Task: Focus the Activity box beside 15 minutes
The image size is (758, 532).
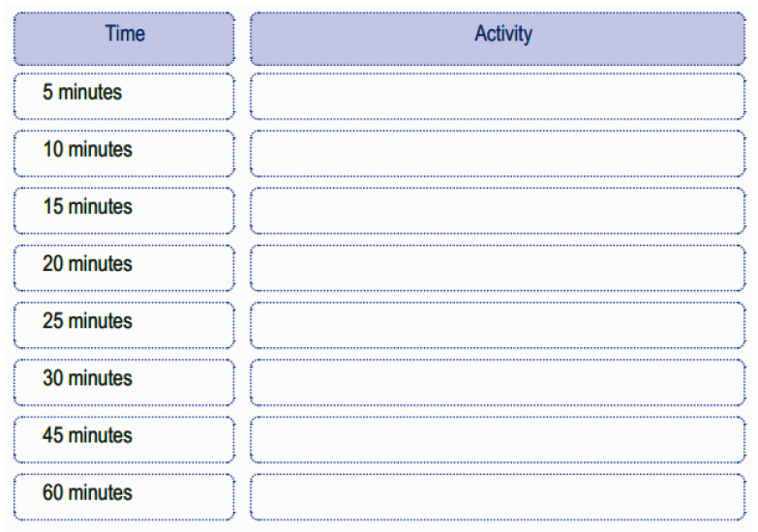Action: [498, 209]
